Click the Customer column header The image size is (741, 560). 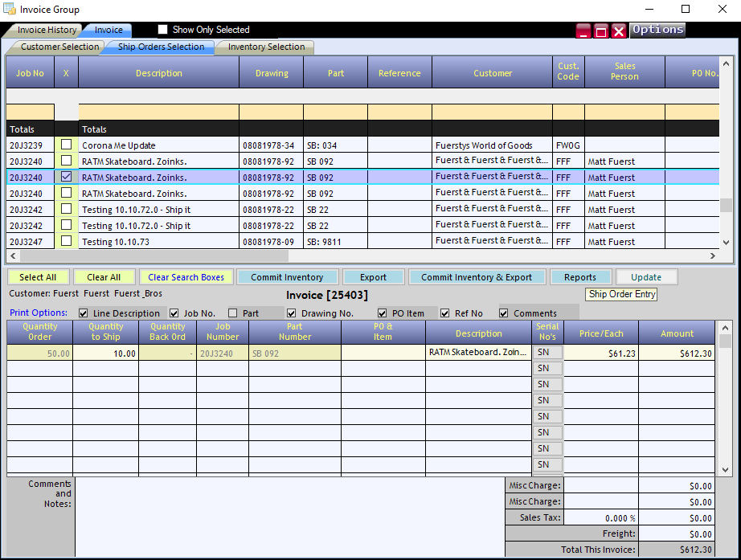tap(493, 73)
